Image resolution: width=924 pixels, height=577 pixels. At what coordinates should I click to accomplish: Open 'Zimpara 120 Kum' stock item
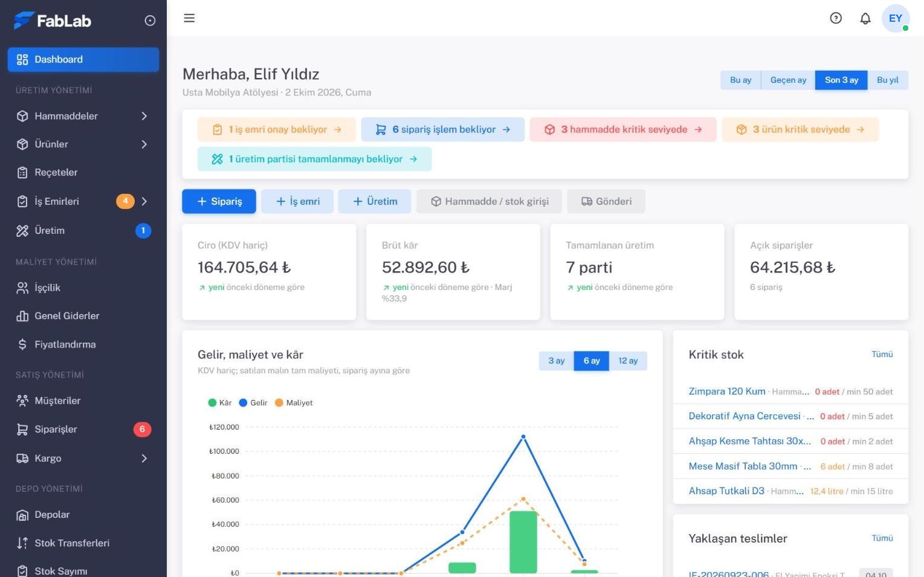[x=727, y=391]
